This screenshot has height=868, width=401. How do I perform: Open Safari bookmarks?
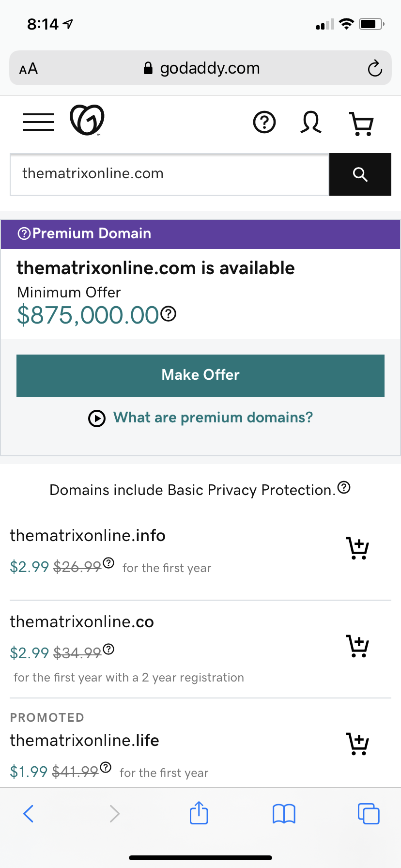pyautogui.click(x=284, y=814)
